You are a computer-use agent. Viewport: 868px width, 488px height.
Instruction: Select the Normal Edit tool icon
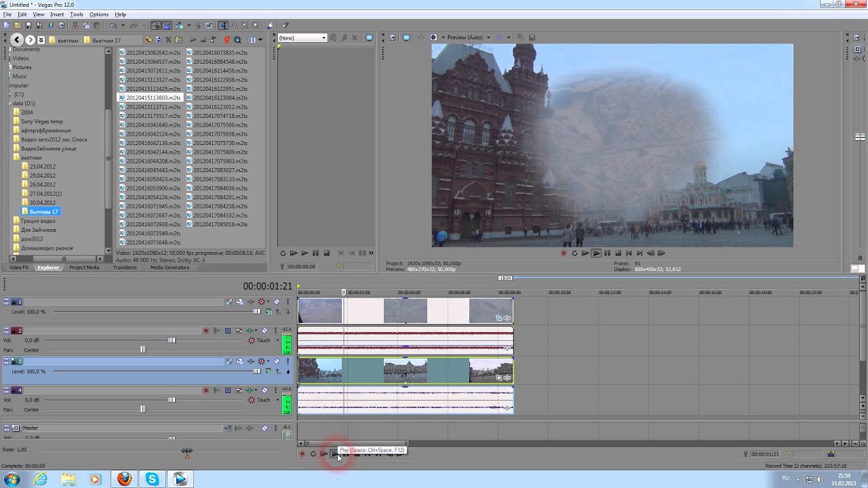point(224,25)
